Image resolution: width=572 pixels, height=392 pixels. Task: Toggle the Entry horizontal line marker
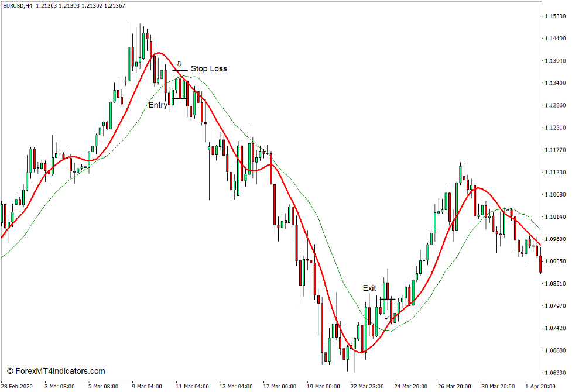[x=180, y=98]
